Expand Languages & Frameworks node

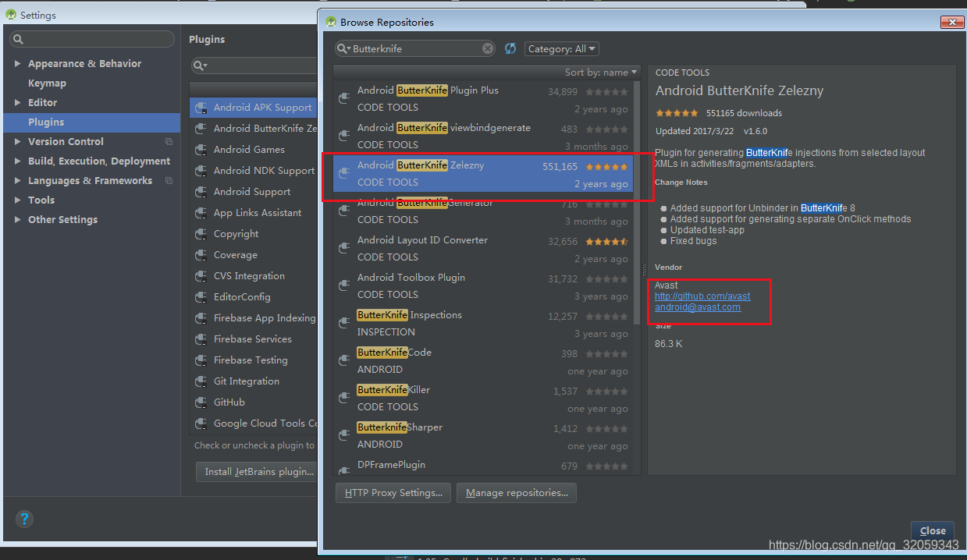[17, 181]
